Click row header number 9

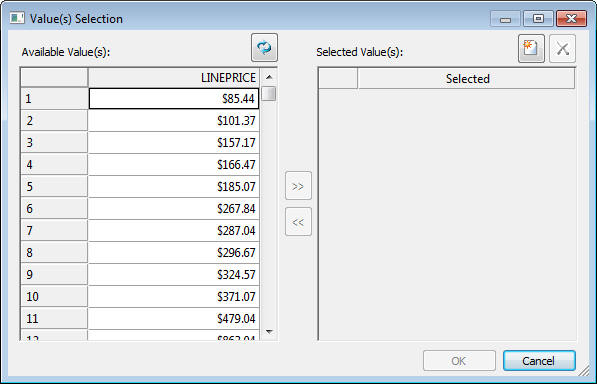(54, 274)
